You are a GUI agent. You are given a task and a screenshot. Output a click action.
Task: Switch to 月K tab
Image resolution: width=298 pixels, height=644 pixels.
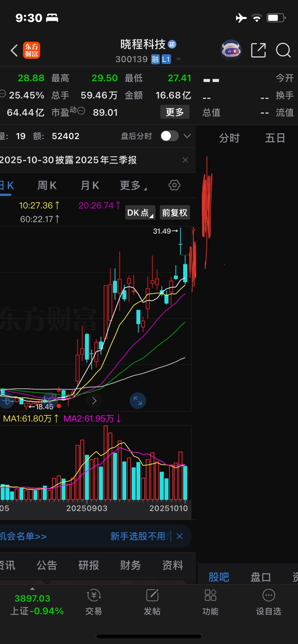(x=90, y=185)
